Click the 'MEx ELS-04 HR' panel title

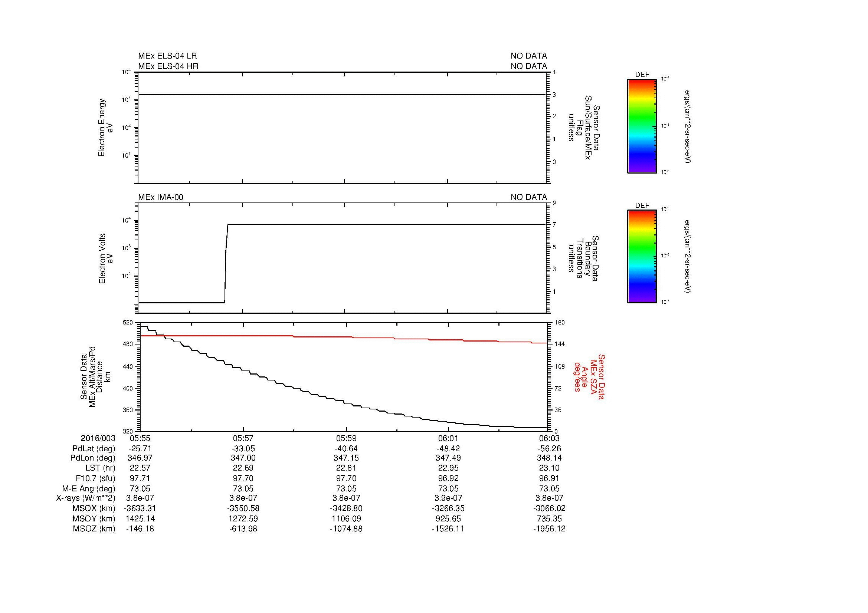point(168,66)
